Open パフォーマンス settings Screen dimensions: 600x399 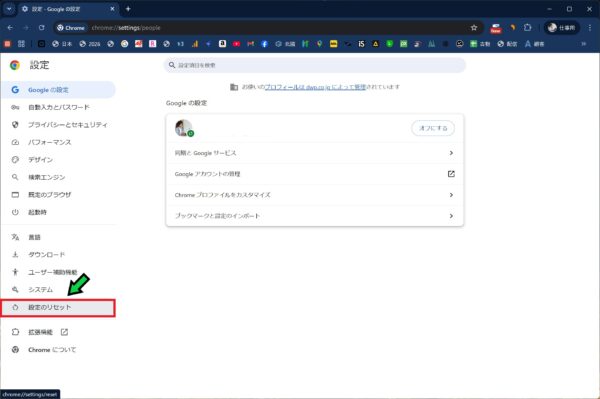click(x=58, y=142)
